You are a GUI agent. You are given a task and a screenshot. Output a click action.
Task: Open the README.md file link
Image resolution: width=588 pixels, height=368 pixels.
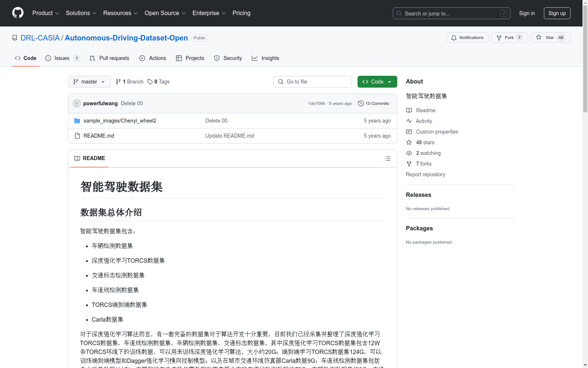pos(99,136)
